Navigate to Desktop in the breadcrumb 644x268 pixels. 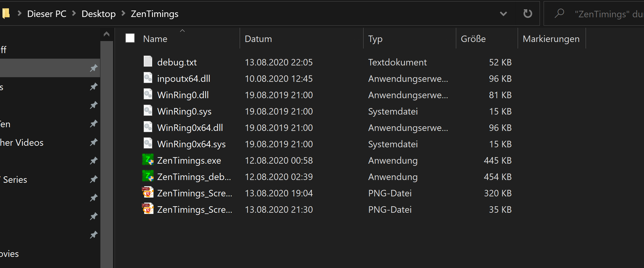pos(99,14)
